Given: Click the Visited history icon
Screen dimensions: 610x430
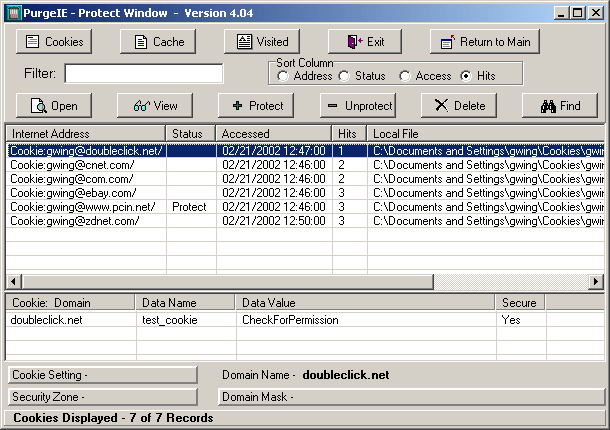Looking at the screenshot, I should pyautogui.click(x=244, y=41).
